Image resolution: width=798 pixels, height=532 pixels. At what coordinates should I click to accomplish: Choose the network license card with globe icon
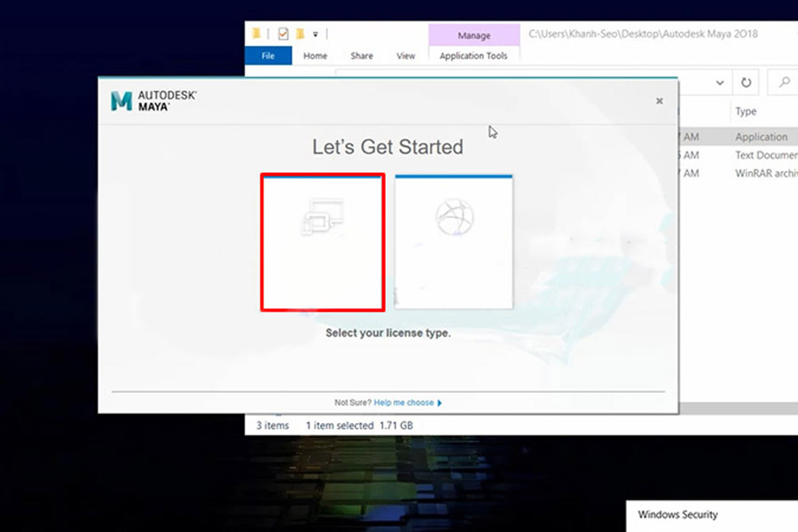[x=454, y=242]
